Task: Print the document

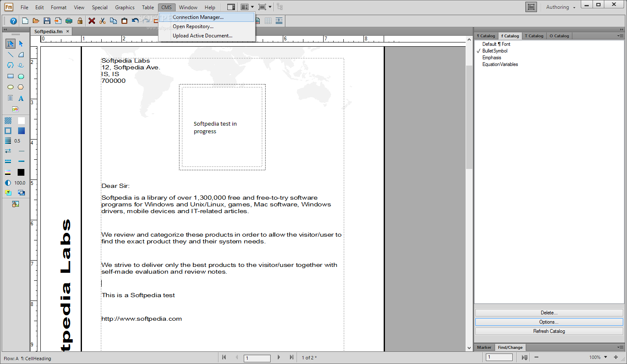Action: [69, 21]
